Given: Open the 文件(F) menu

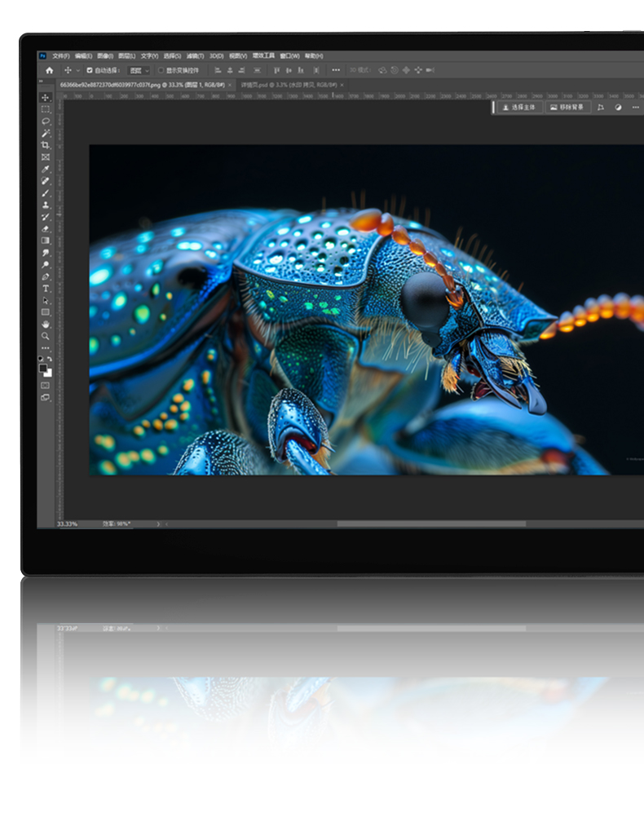Looking at the screenshot, I should click(60, 56).
